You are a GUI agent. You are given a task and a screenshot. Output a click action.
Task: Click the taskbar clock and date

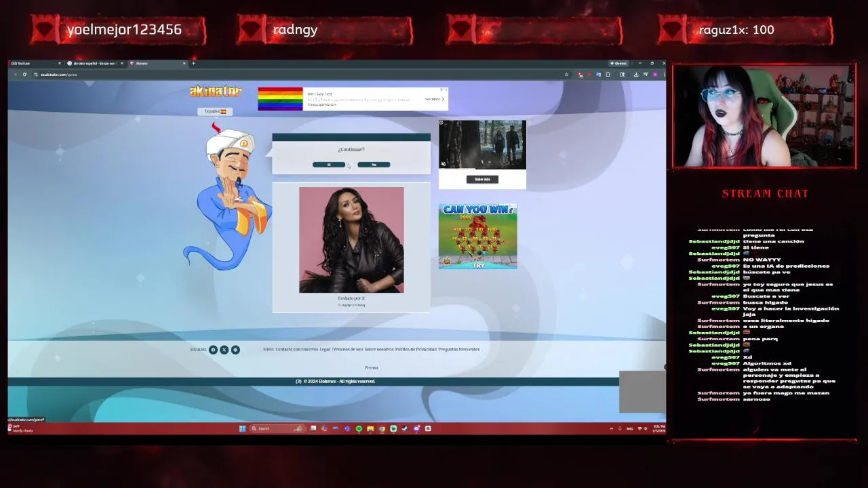tap(658, 428)
